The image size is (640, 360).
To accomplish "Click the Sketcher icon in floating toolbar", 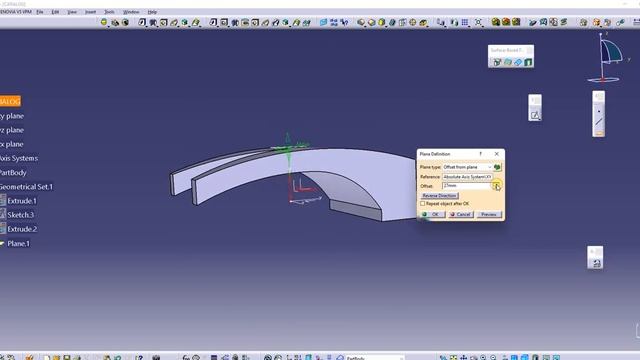I will pos(535,116).
